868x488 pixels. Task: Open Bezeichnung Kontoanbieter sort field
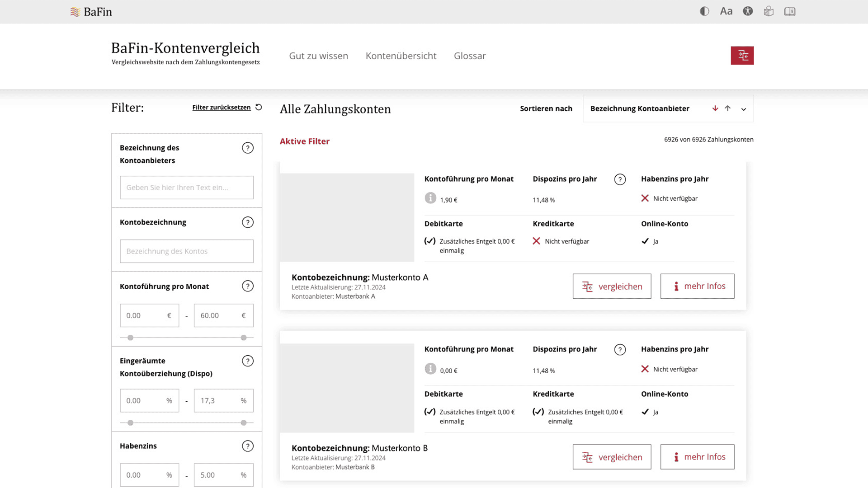coord(668,108)
